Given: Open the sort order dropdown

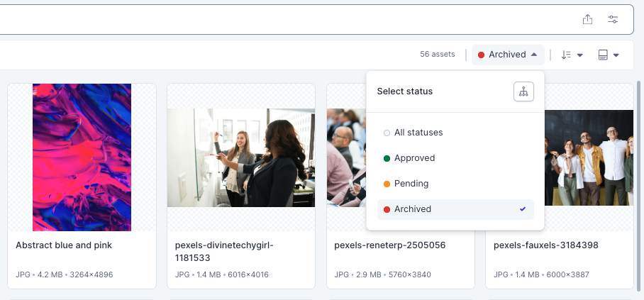Looking at the screenshot, I should pos(572,55).
